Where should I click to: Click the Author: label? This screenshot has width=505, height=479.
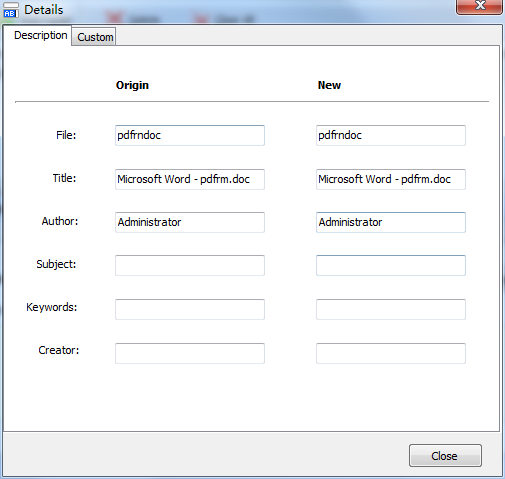[x=60, y=221]
